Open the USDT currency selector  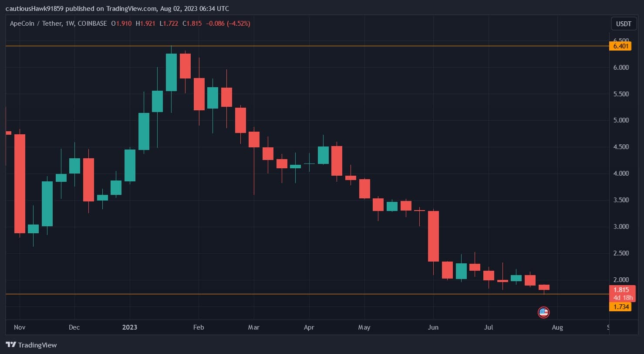point(624,24)
